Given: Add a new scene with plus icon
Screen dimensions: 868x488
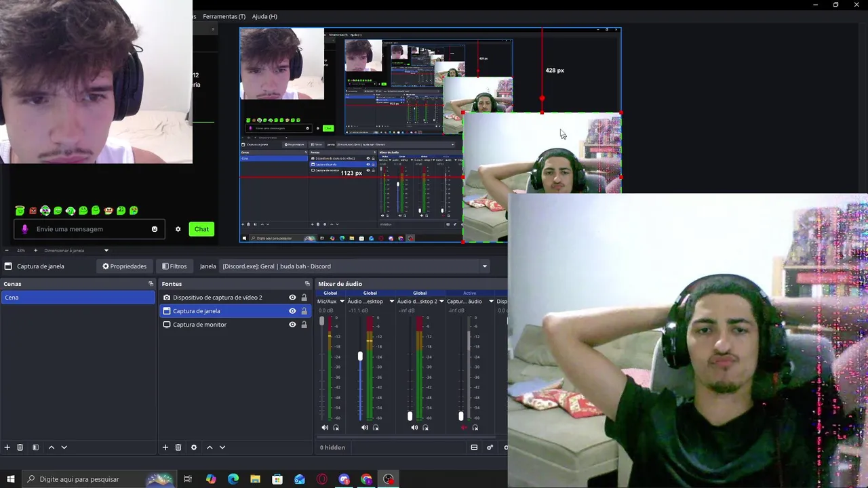Looking at the screenshot, I should pyautogui.click(x=7, y=447).
